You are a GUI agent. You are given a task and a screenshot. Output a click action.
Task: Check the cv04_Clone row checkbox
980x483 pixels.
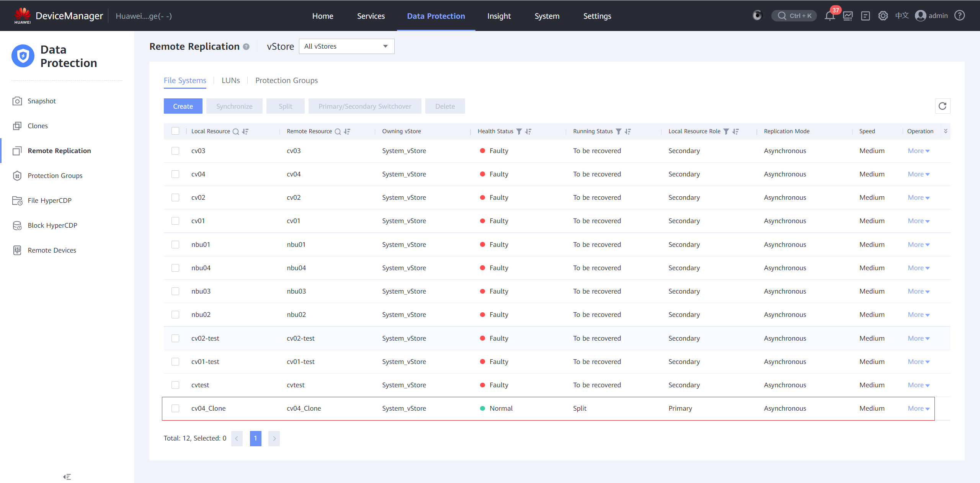(x=175, y=408)
